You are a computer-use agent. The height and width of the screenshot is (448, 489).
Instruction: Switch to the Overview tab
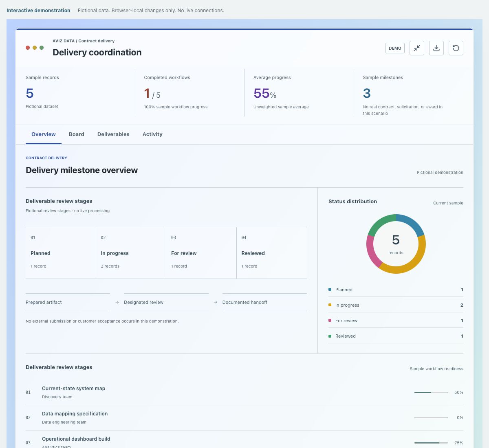tap(44, 134)
